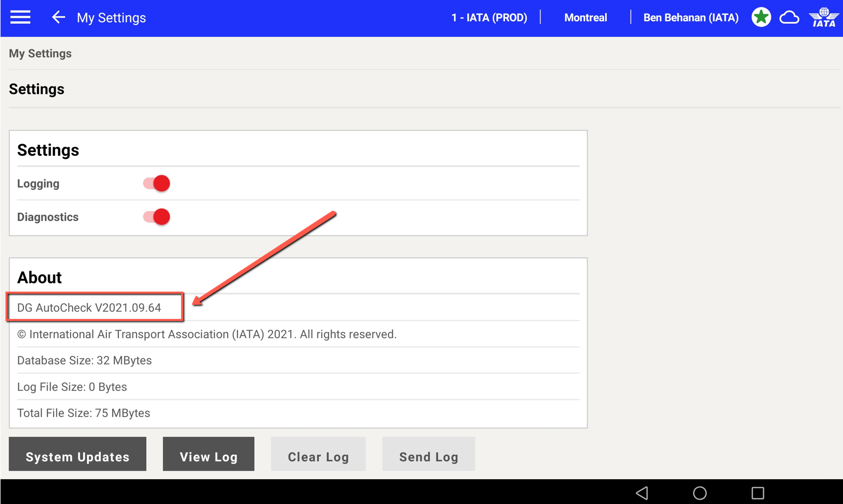Turn off the Logging switch
This screenshot has width=843, height=504.
[x=156, y=184]
